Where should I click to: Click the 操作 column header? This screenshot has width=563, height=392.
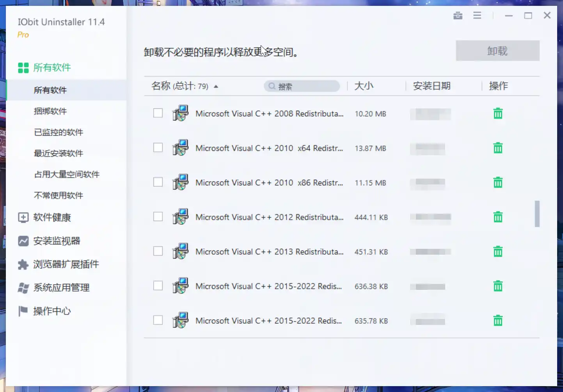click(498, 86)
